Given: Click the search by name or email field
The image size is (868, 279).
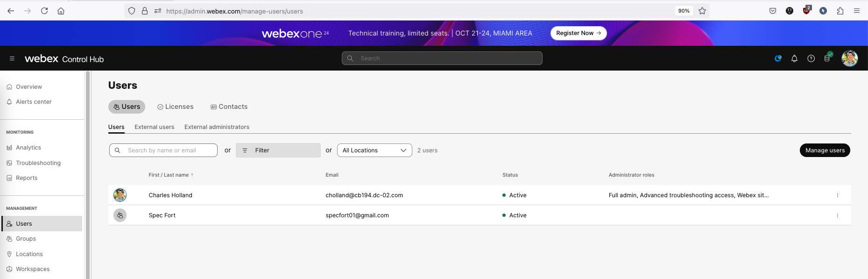Looking at the screenshot, I should 168,150.
